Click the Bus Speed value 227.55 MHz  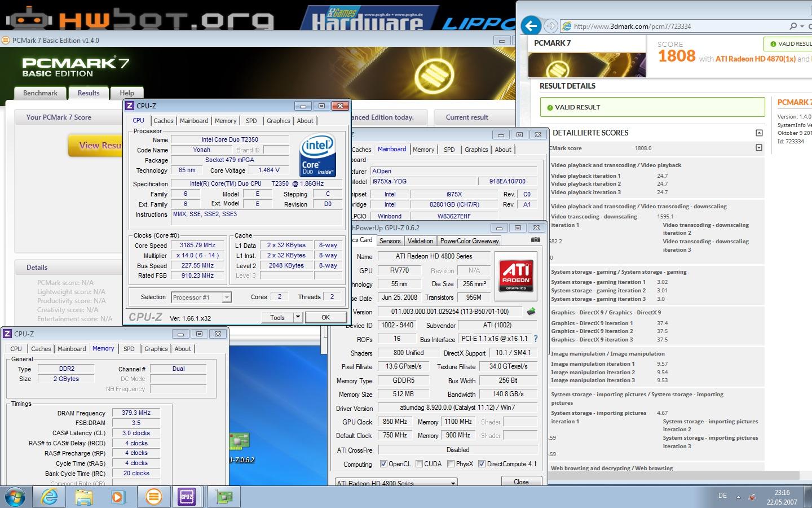[x=198, y=265]
